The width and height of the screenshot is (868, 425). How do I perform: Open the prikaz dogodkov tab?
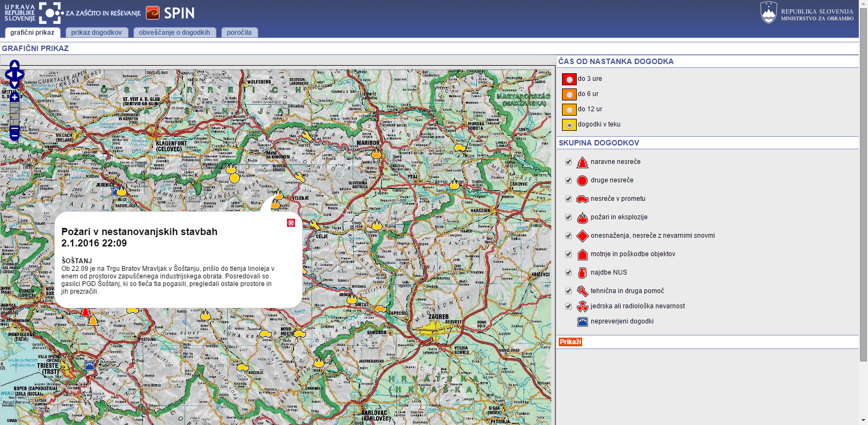coord(97,33)
